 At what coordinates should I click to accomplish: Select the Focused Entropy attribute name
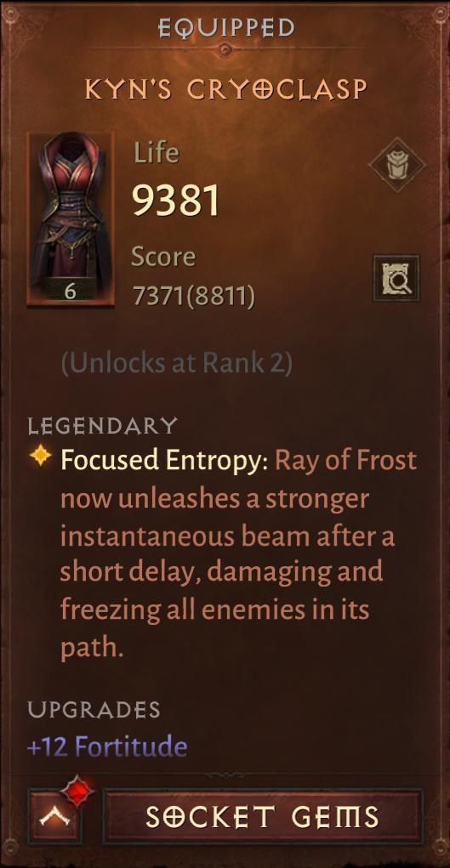pos(164,460)
